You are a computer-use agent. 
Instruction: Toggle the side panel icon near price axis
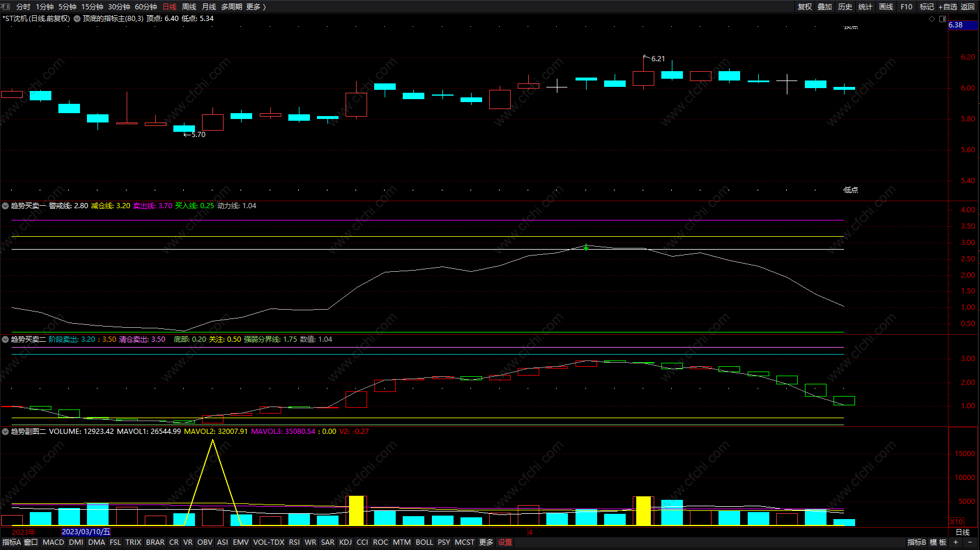942,19
